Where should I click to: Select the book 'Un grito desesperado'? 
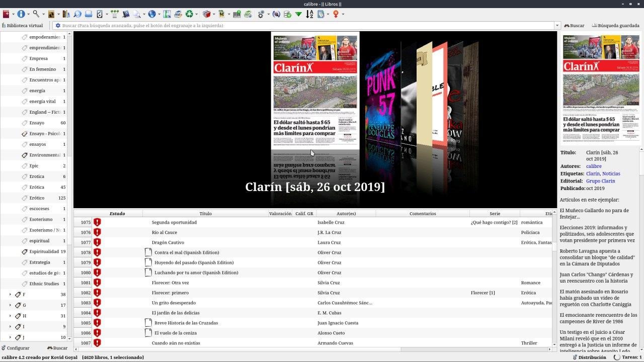tap(174, 303)
